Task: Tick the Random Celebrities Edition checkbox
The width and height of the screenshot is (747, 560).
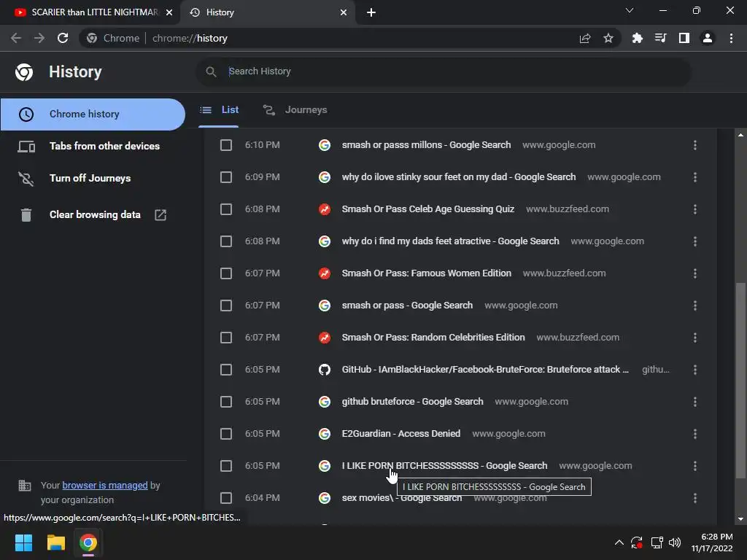Action: [x=226, y=338]
